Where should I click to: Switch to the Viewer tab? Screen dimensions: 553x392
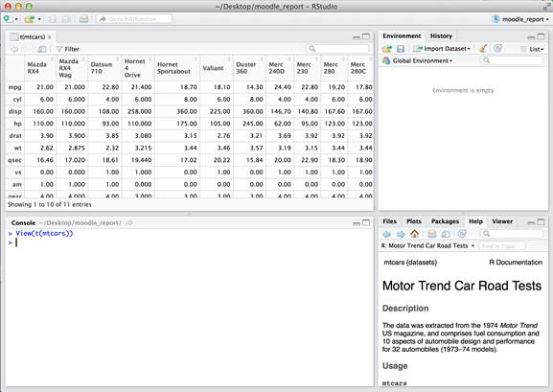[502, 221]
